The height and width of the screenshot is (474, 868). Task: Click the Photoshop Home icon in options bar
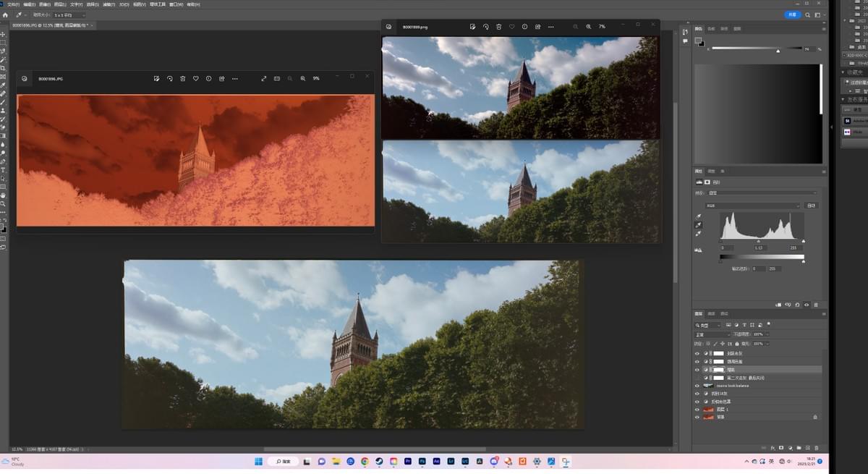click(5, 14)
